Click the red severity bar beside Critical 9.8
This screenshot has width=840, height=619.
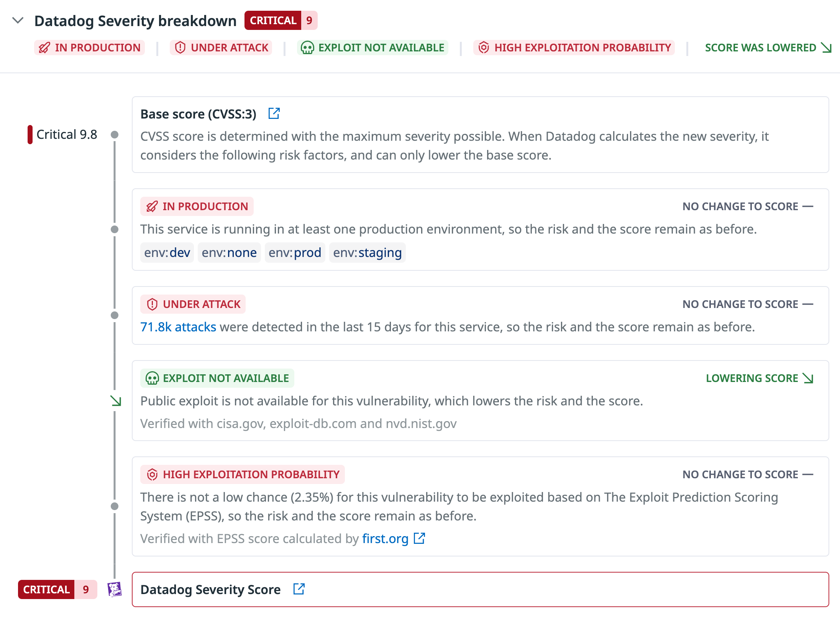pos(30,135)
